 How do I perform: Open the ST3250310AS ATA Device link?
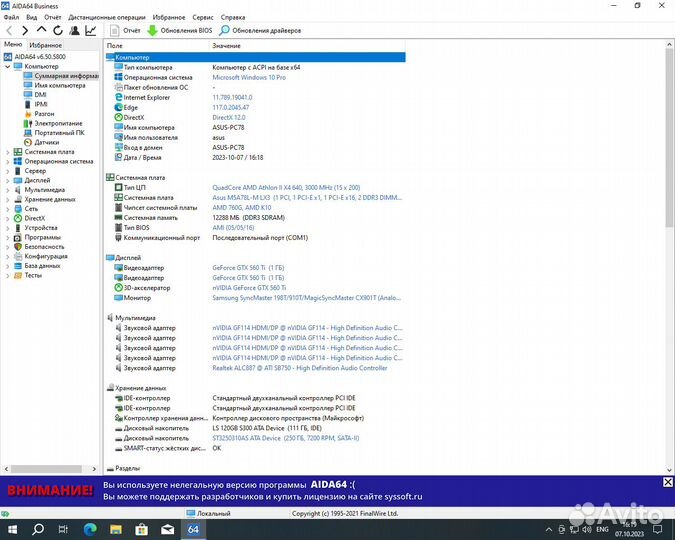pos(285,438)
